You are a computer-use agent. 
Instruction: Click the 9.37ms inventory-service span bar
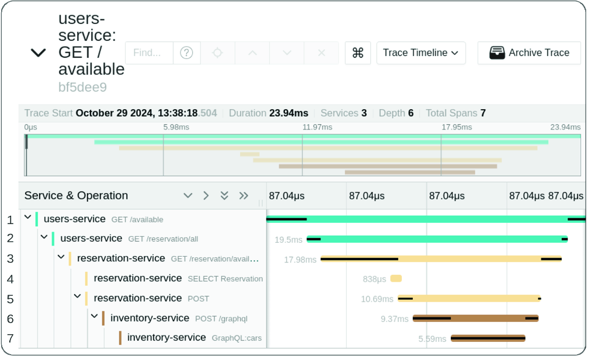tap(476, 318)
